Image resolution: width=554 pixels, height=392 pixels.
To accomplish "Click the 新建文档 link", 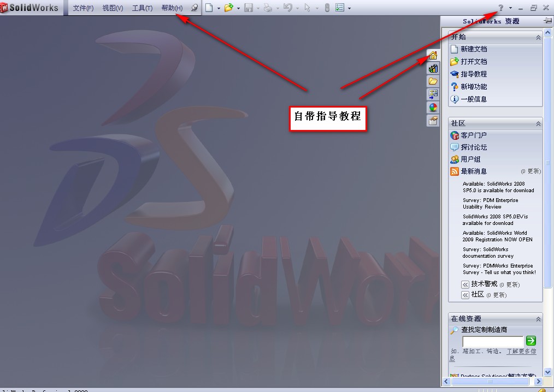I will click(x=474, y=49).
